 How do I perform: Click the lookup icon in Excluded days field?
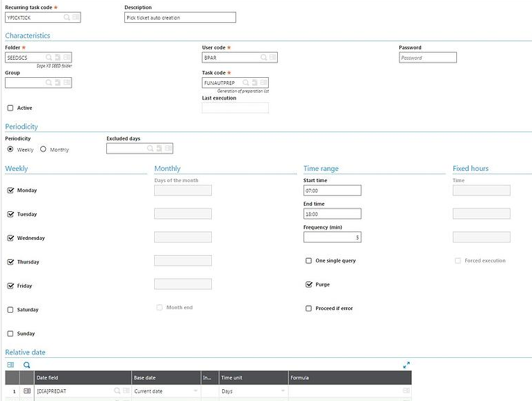coord(149,148)
